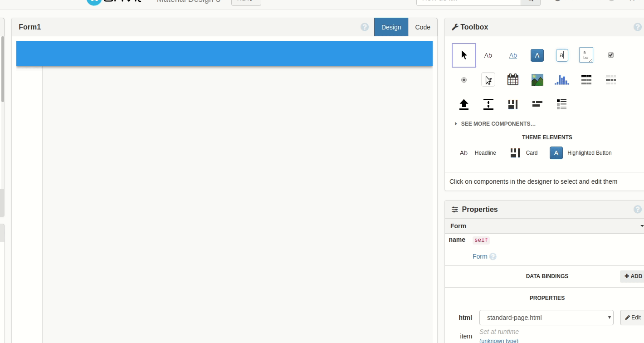Select the CheckBox component in Toolbox
This screenshot has height=343, width=644.
click(x=610, y=55)
